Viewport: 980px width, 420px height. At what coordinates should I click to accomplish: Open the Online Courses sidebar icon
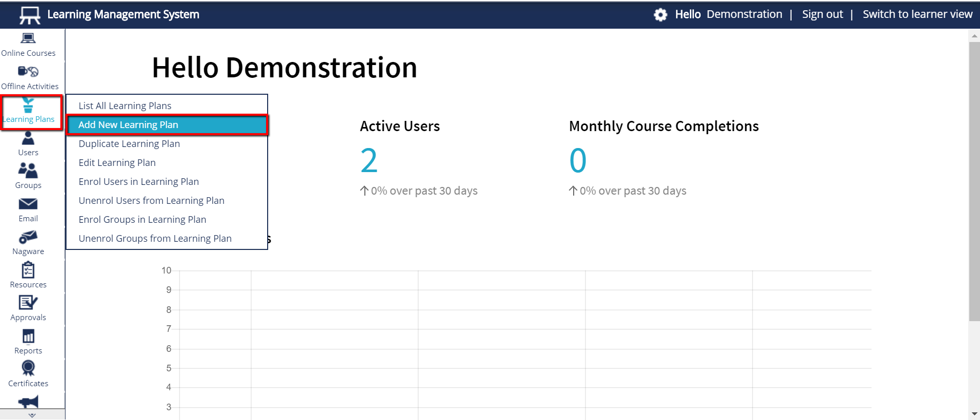point(28,39)
